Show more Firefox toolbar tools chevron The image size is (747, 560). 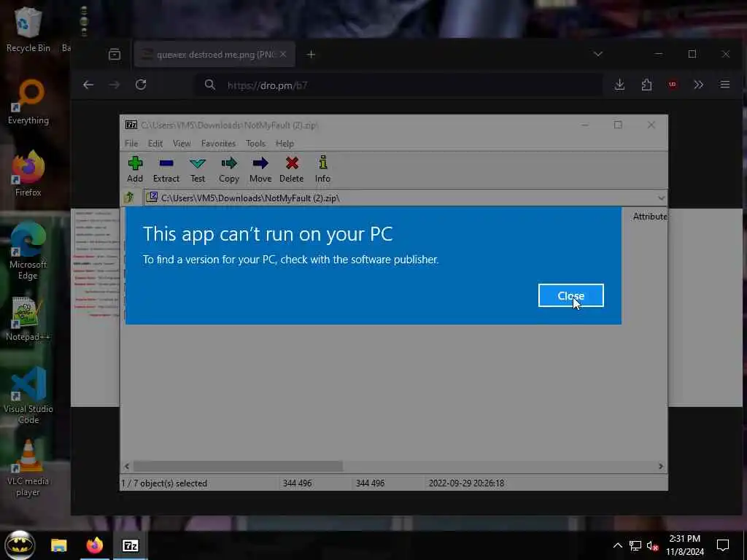click(x=698, y=85)
